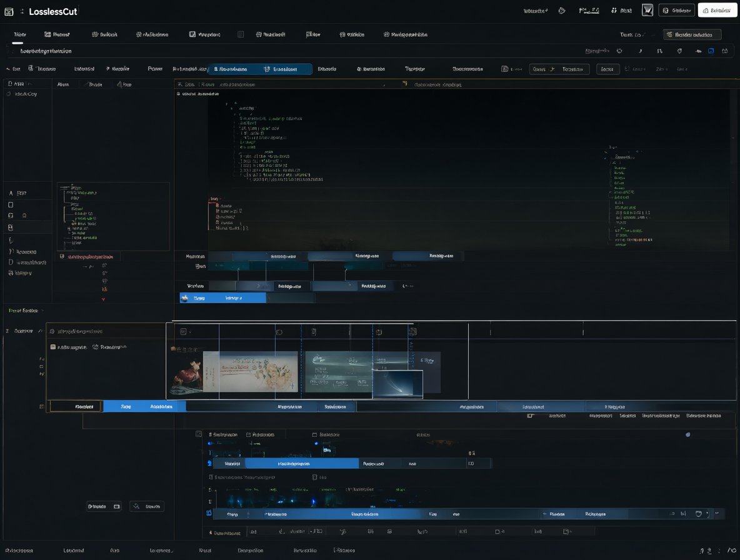Click the gold-outlined box beside the blue timeline segment
This screenshot has width=740, height=560.
(76, 406)
